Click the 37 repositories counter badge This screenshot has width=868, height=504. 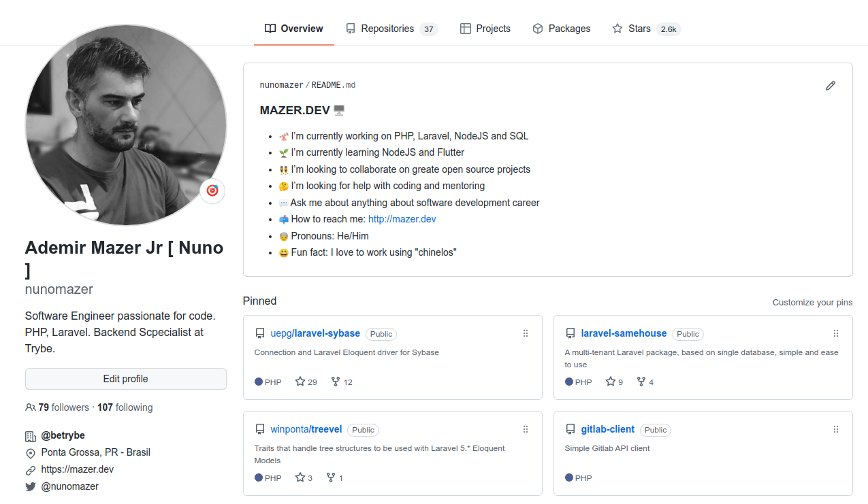click(428, 29)
